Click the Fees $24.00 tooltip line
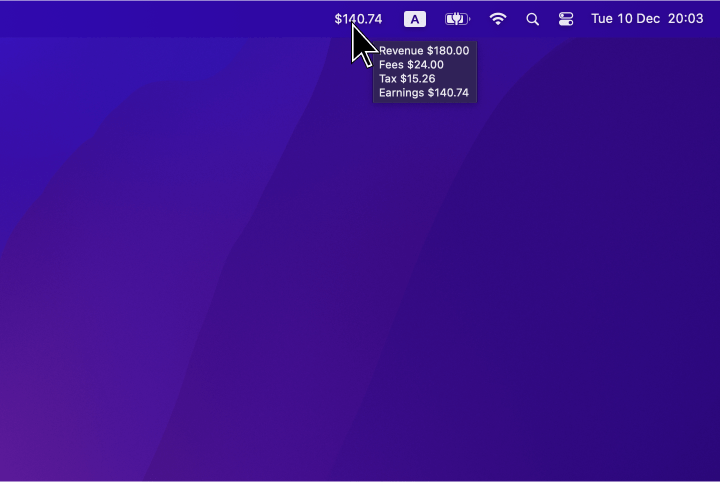720x482 pixels. click(x=411, y=65)
